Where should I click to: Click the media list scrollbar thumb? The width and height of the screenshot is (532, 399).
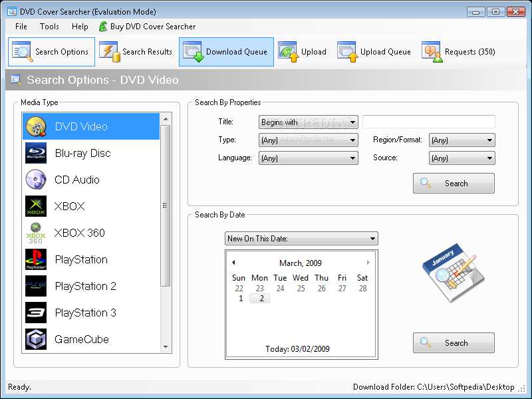[165, 205]
